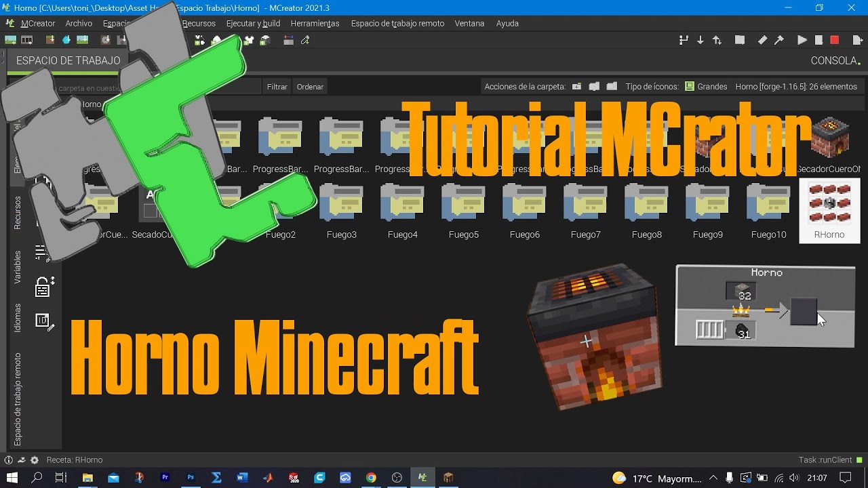This screenshot has height=488, width=868.
Task: Click the open workspace folder toolbar icon
Action: pyautogui.click(x=740, y=40)
